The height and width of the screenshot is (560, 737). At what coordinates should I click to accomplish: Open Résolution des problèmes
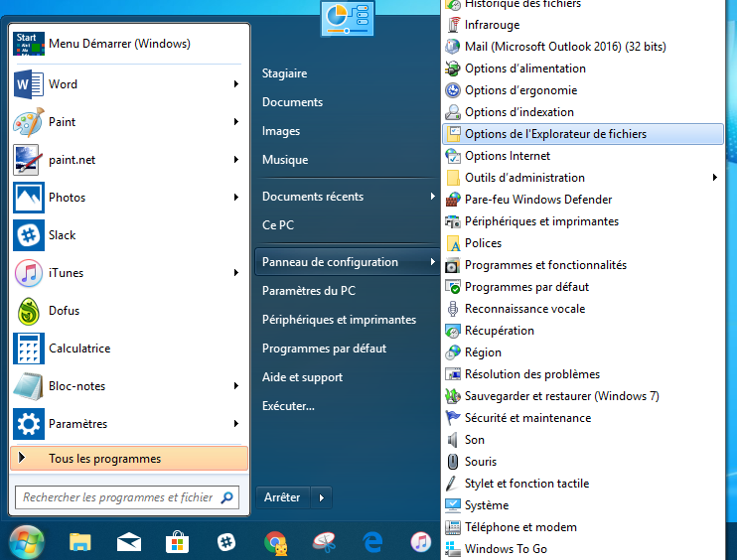click(583, 374)
